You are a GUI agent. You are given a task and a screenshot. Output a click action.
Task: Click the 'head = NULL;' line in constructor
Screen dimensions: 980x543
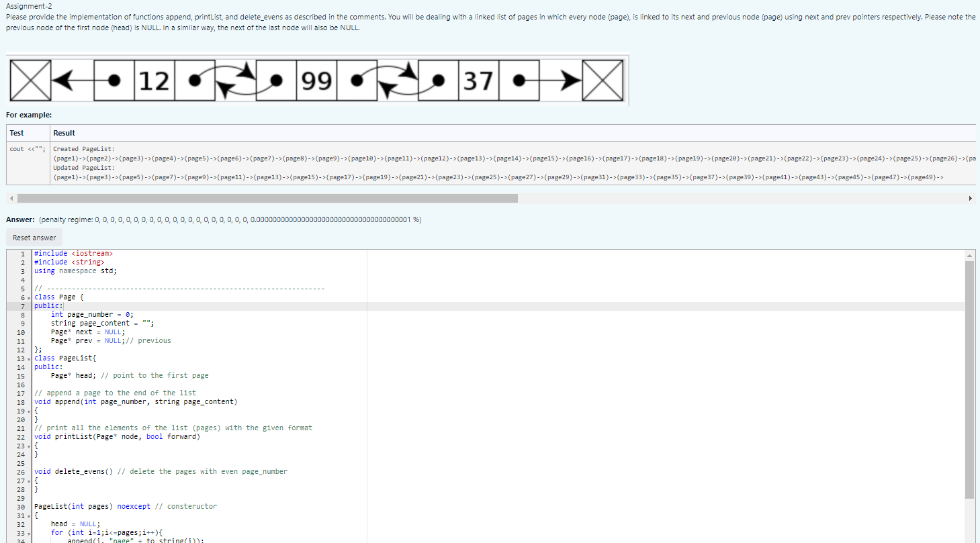click(x=75, y=524)
